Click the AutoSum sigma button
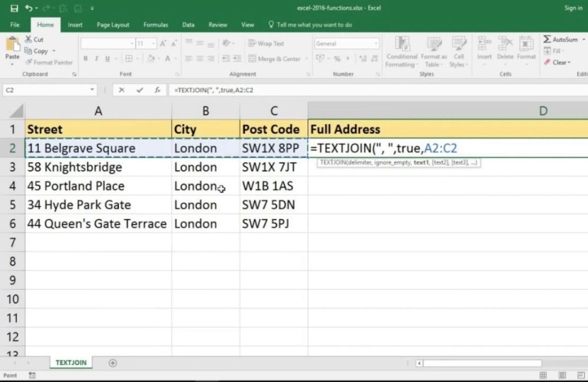 [560, 39]
